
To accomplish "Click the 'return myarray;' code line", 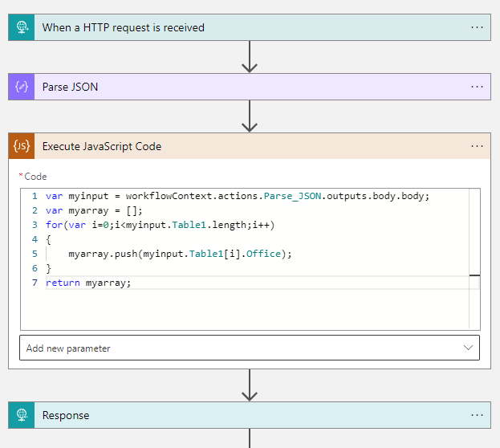I will pyautogui.click(x=88, y=283).
